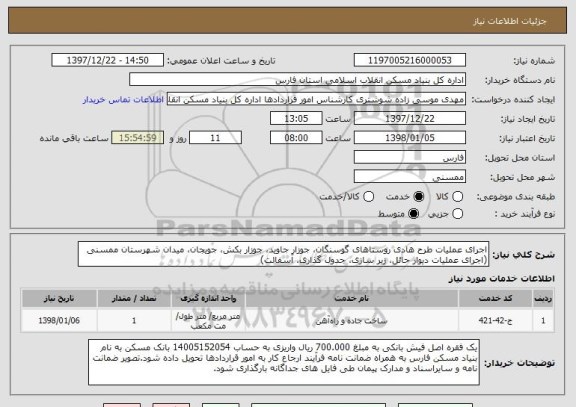The width and height of the screenshot is (576, 407).
Task: Click the نوع فرآیند خرید label
Action: (x=525, y=214)
